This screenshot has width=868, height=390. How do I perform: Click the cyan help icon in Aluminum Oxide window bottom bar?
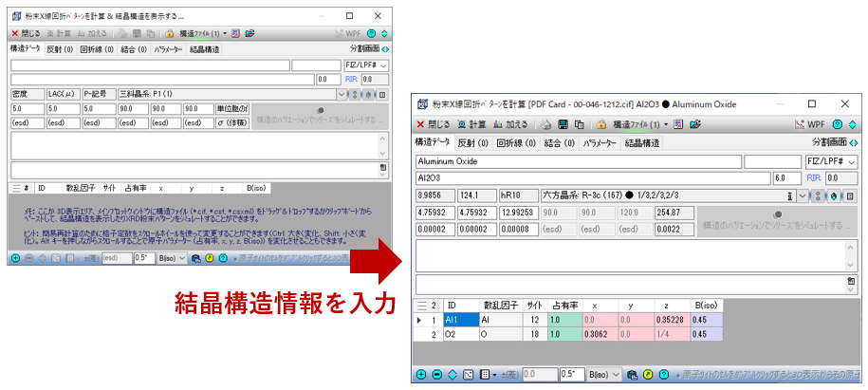(x=664, y=375)
